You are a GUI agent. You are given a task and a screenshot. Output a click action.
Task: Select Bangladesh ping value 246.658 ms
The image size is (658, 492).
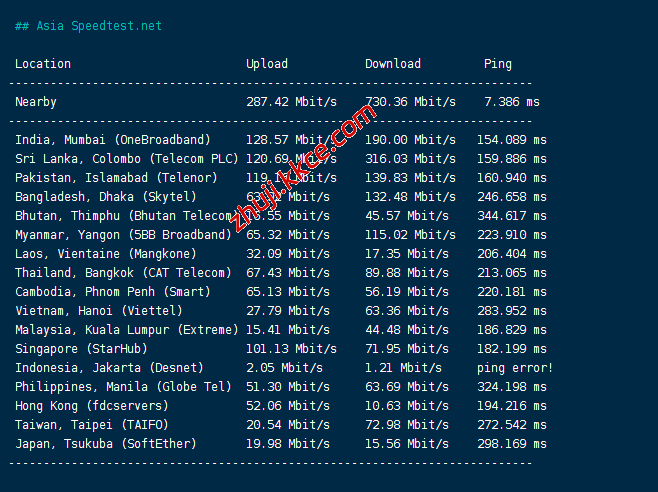coord(512,197)
